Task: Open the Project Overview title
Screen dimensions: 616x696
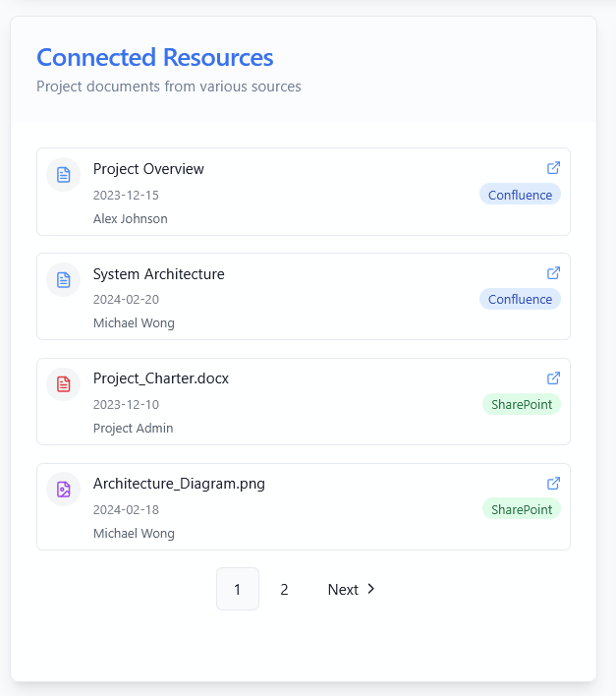Action: pos(148,169)
